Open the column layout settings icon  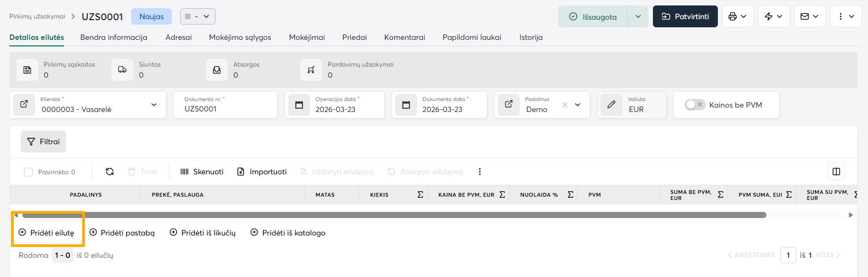point(836,172)
